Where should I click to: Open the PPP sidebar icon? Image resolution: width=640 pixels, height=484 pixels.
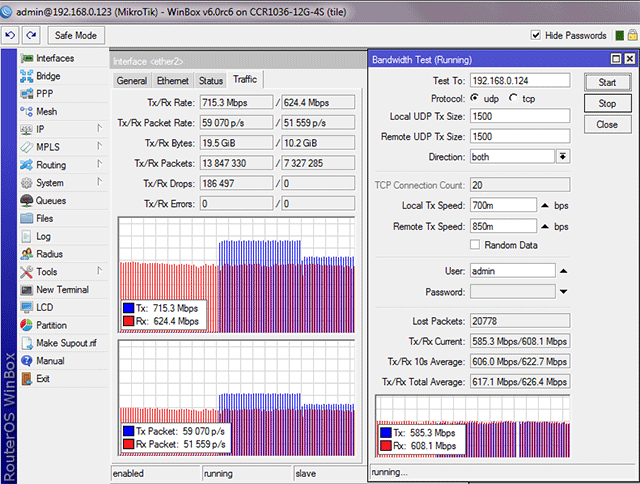tap(27, 94)
